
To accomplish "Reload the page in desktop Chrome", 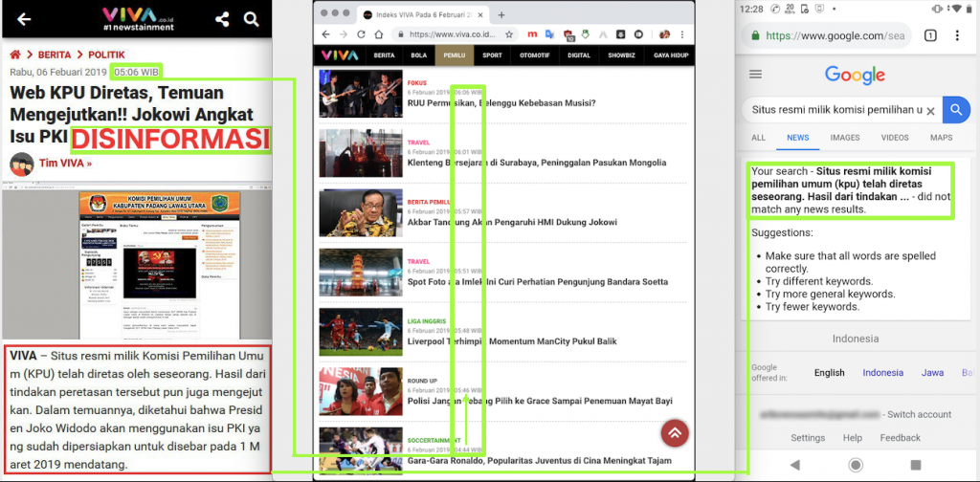I will (x=362, y=34).
